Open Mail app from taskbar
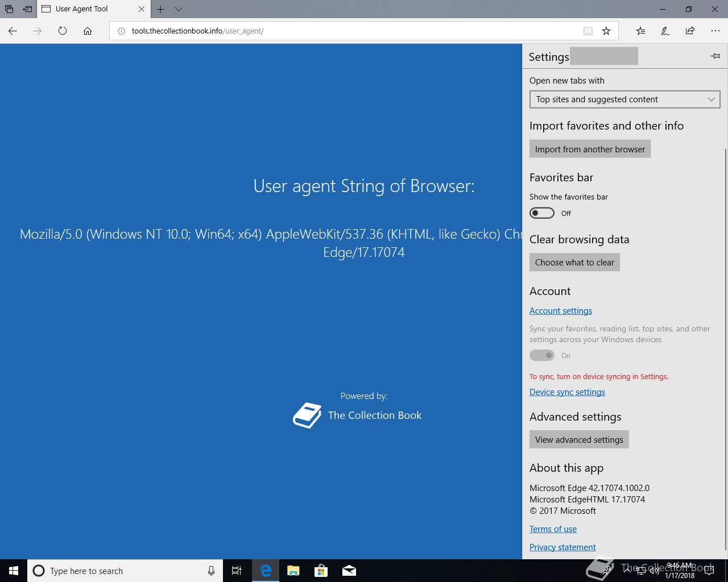 349,571
